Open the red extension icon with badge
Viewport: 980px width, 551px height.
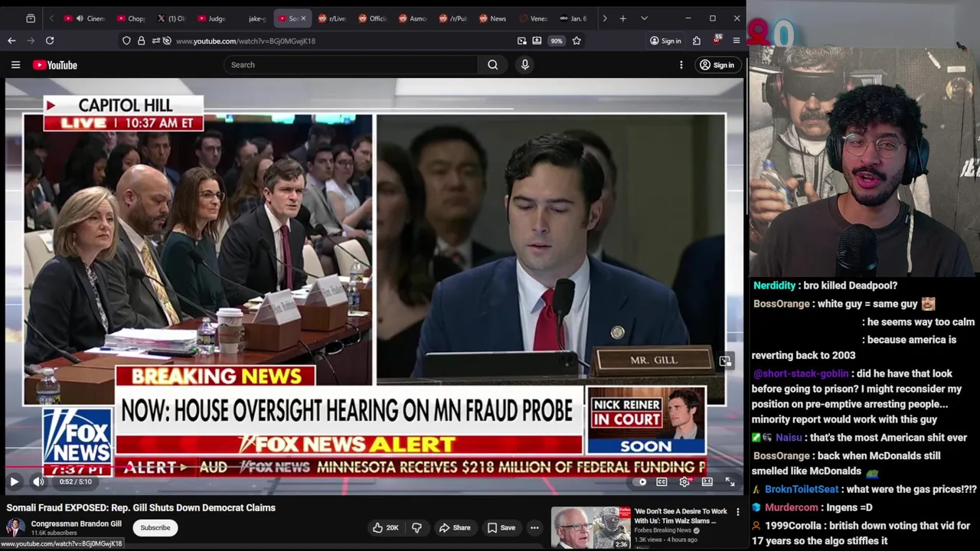click(x=717, y=41)
